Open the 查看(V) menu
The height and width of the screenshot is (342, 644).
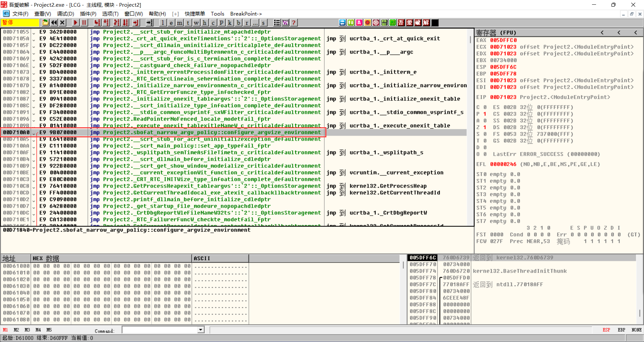pyautogui.click(x=43, y=14)
